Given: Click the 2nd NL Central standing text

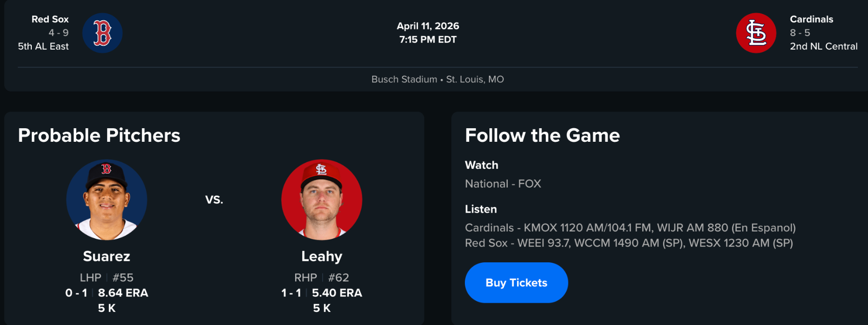Looking at the screenshot, I should [823, 46].
